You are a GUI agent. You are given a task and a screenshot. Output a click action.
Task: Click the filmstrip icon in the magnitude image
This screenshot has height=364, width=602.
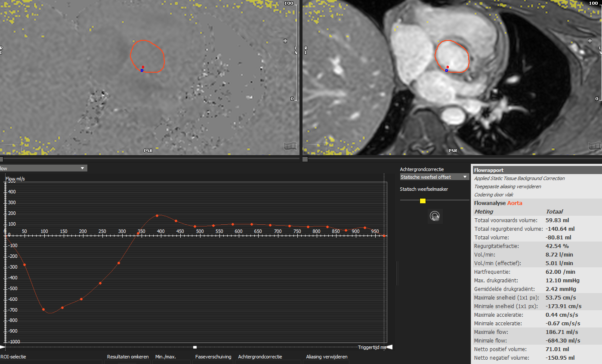(594, 146)
